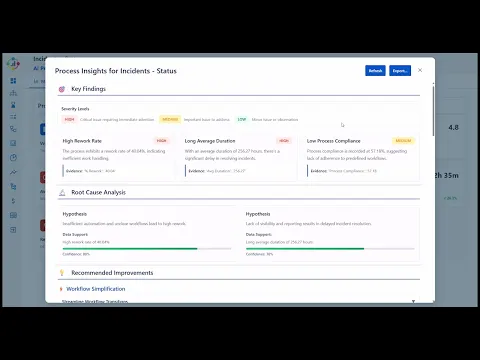
Task: Click the dialog title Process Insights for Incidents
Action: point(116,71)
